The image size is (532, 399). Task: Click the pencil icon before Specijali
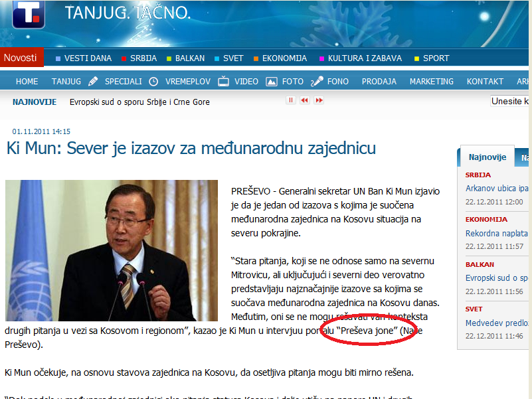click(93, 82)
